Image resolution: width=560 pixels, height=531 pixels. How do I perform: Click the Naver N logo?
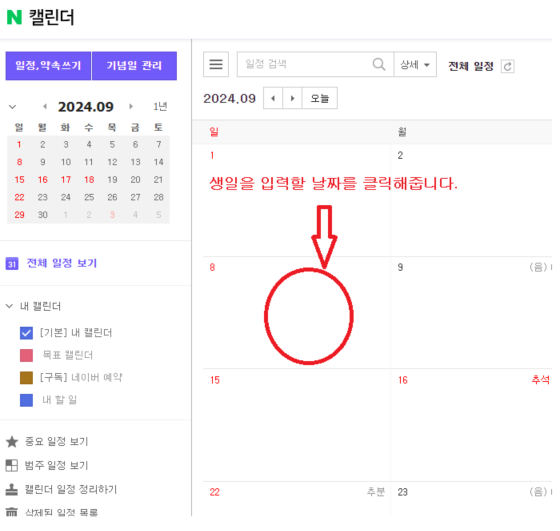pos(14,17)
